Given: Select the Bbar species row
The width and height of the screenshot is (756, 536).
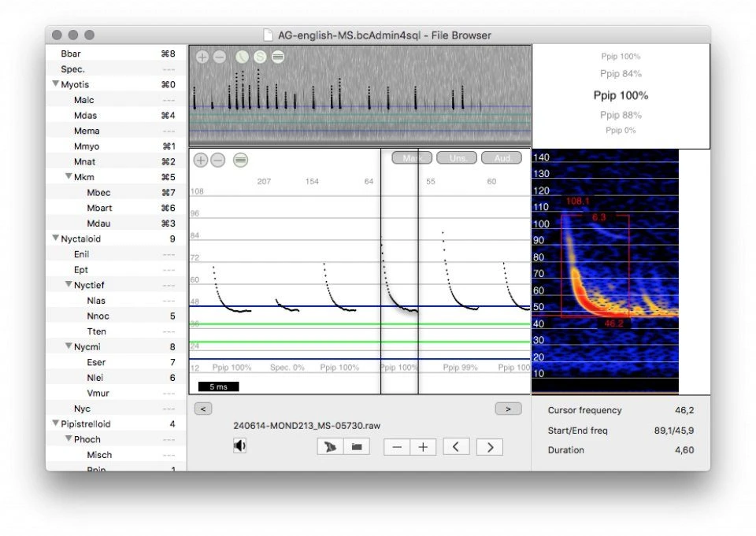Looking at the screenshot, I should pyautogui.click(x=71, y=54).
